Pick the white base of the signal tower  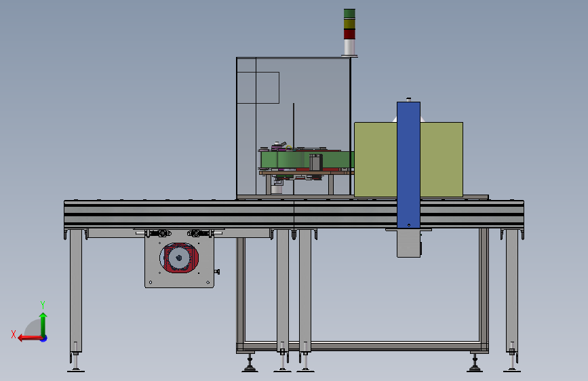pos(349,47)
